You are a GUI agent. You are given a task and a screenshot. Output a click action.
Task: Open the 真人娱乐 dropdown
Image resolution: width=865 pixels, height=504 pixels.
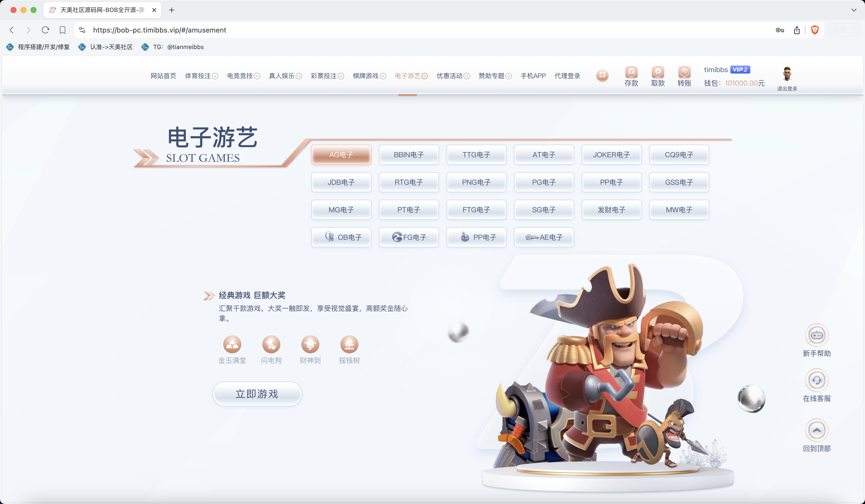point(285,76)
